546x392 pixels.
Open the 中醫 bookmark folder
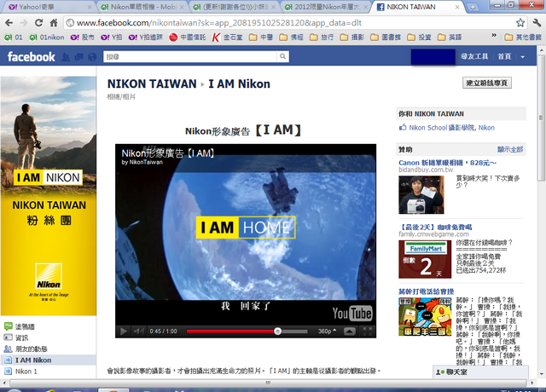[261, 37]
